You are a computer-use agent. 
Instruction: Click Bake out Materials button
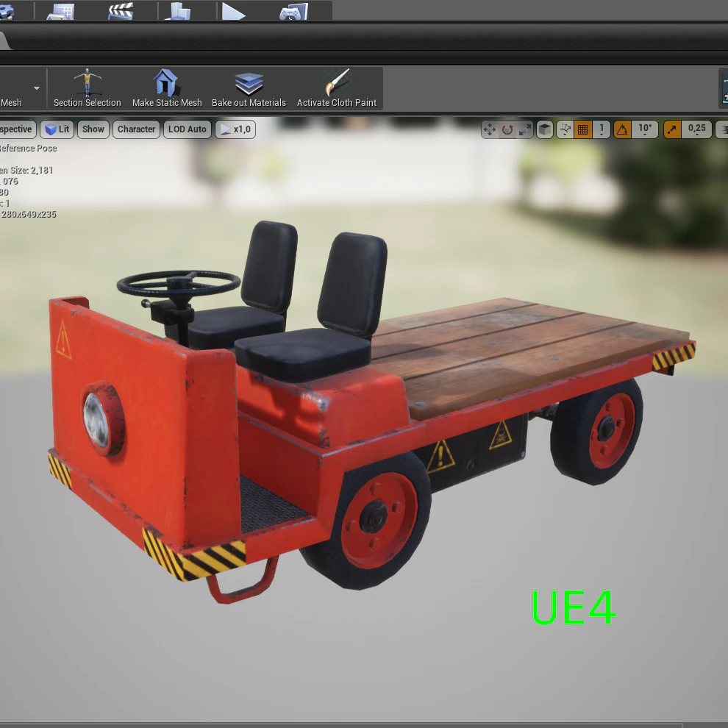(249, 88)
